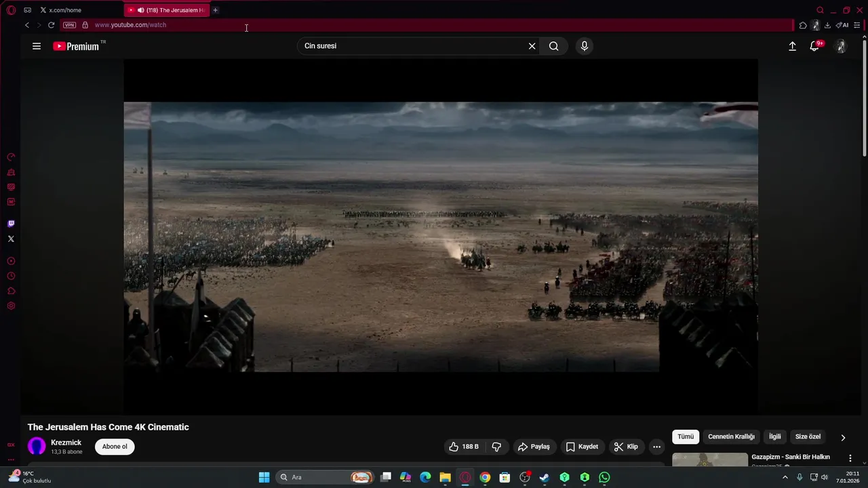Open a new browser tab
The height and width of the screenshot is (488, 868).
coord(216,10)
